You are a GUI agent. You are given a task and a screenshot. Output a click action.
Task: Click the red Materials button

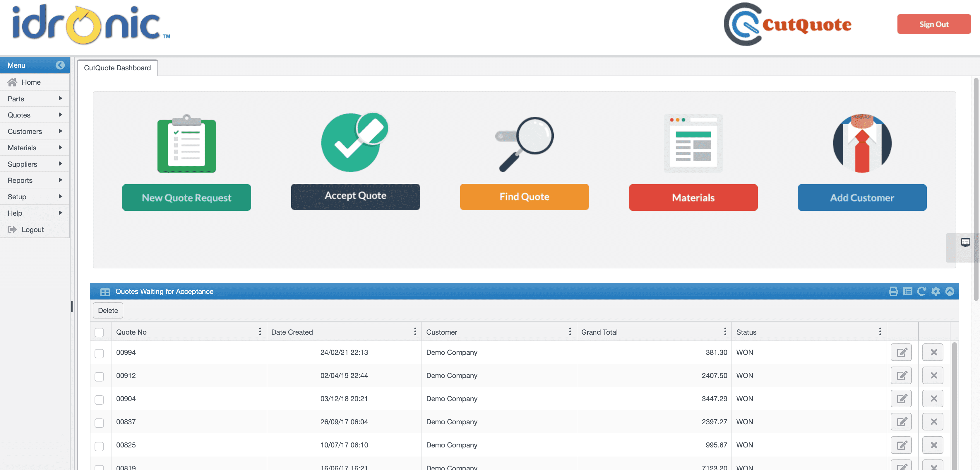pos(693,197)
